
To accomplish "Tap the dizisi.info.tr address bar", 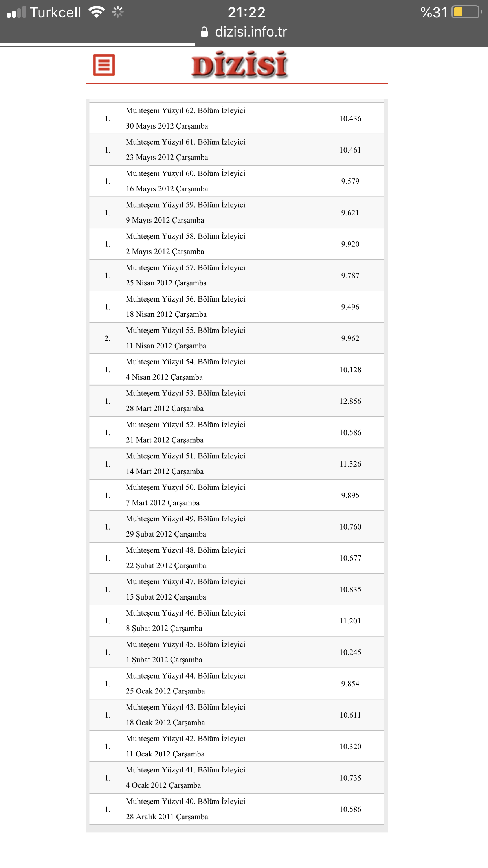I will pyautogui.click(x=251, y=32).
